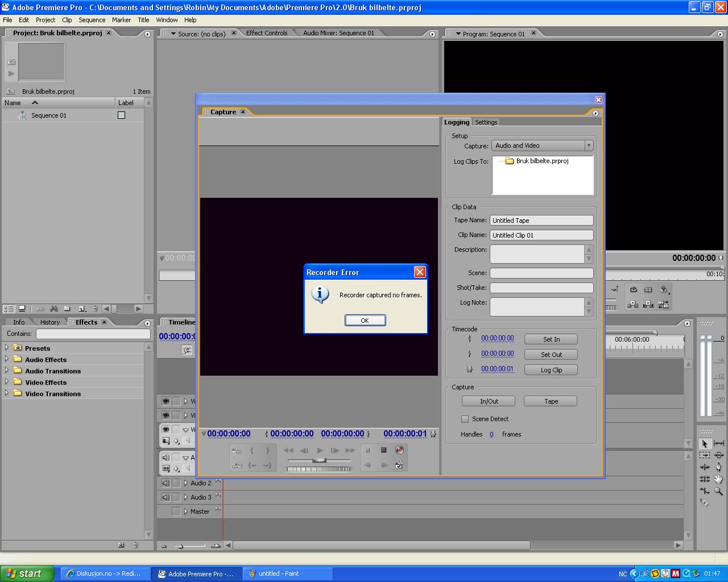Screen dimensions: 728x582
Task: Toggle the Sequence 01 label checkbox
Action: (x=121, y=115)
